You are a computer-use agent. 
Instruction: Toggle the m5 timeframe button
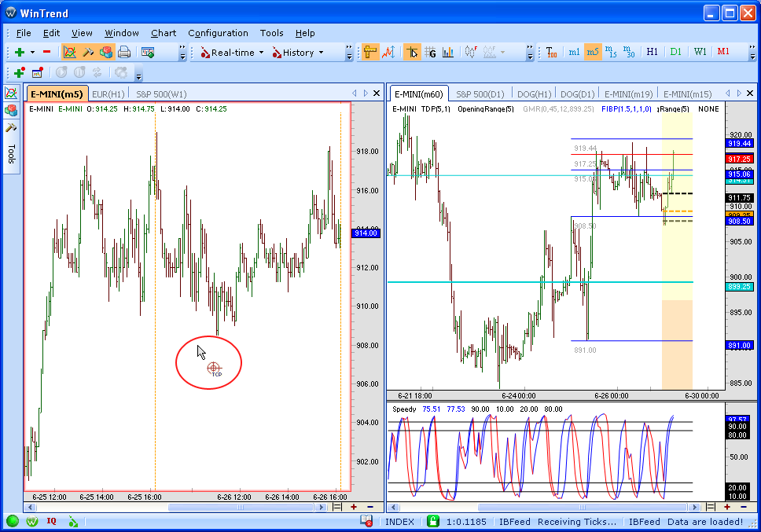[x=593, y=52]
